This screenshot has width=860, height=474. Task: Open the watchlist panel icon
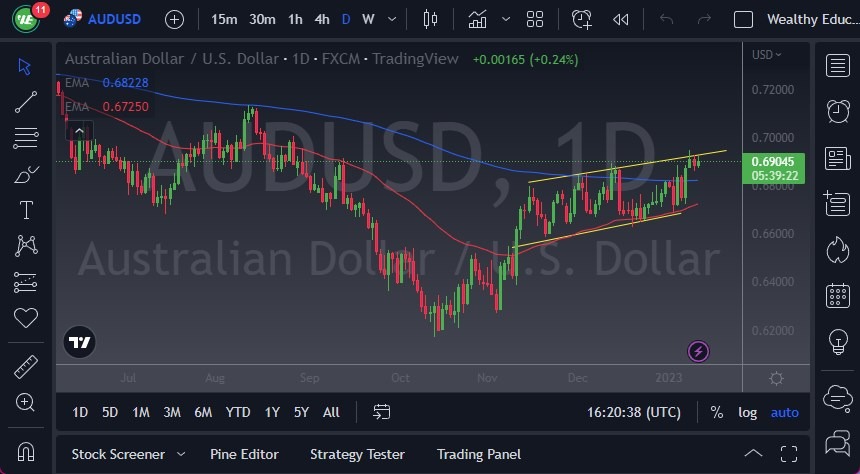838,66
